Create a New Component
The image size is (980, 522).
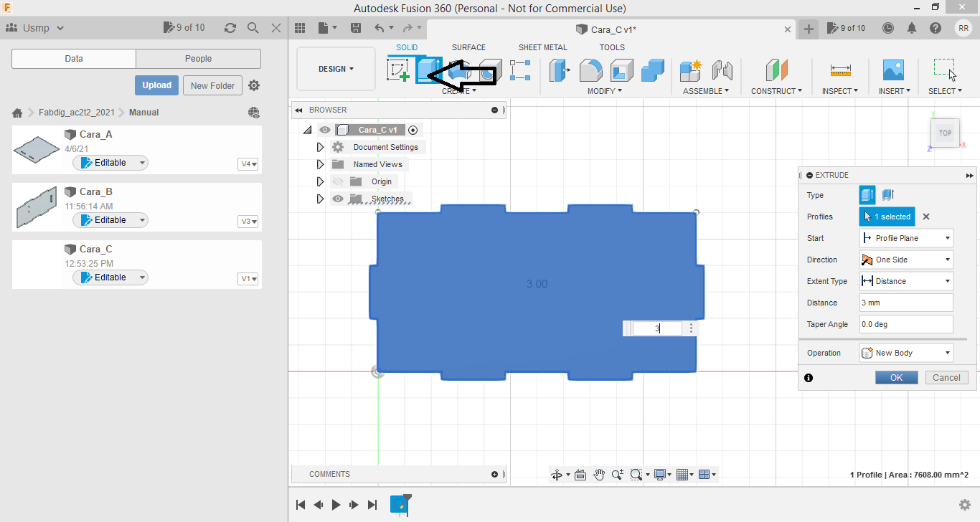coord(691,70)
